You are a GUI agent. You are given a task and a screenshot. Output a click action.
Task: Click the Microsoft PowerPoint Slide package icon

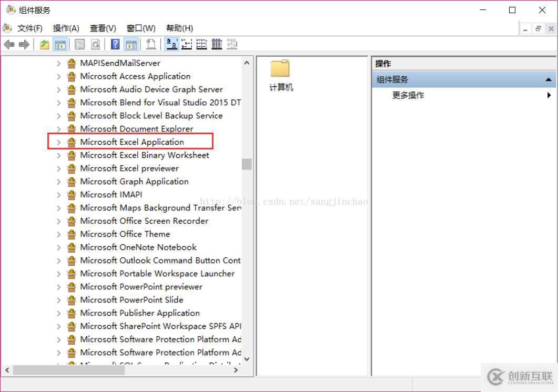pos(72,300)
